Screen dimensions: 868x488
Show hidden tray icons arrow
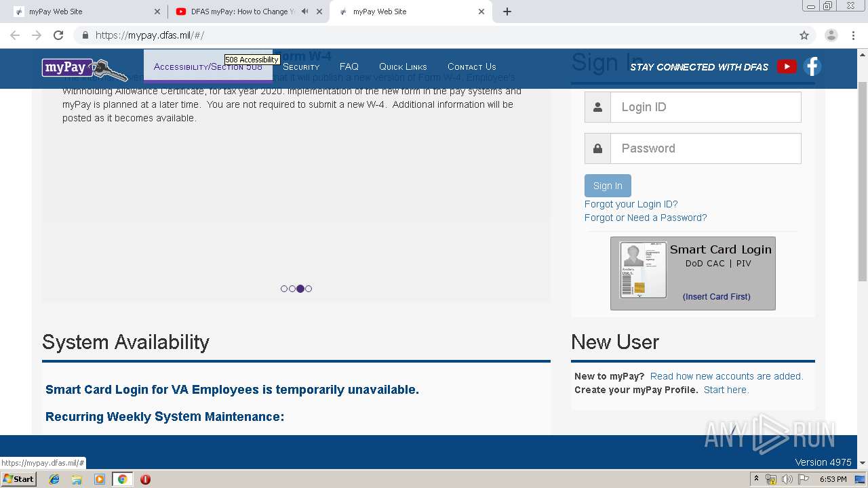(757, 479)
